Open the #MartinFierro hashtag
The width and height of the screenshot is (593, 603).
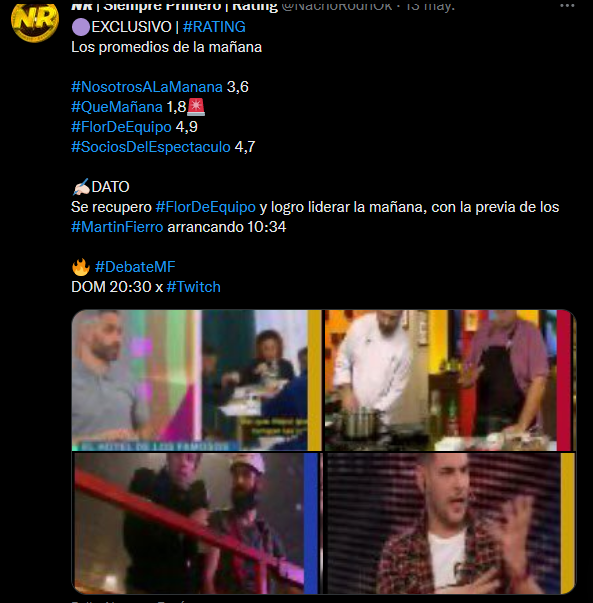point(117,227)
